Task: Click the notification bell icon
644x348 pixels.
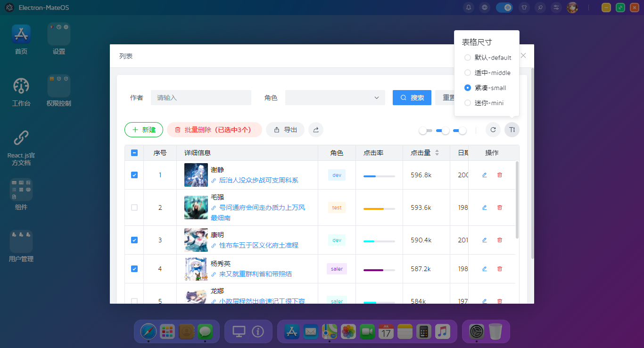Action: (x=468, y=7)
